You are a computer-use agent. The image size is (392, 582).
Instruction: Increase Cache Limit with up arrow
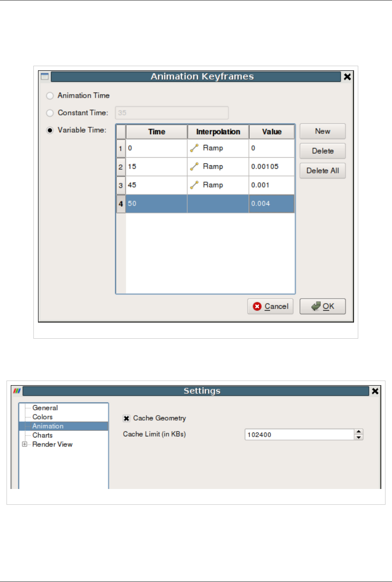click(x=359, y=432)
